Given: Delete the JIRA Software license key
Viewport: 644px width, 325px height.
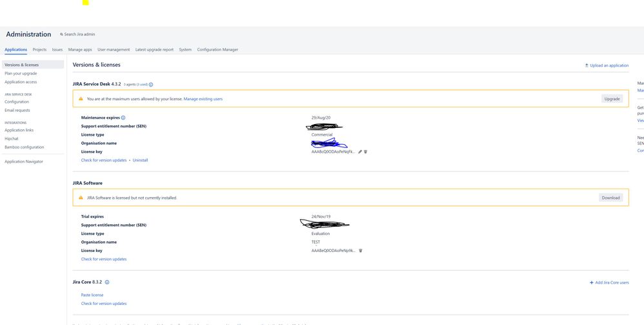Looking at the screenshot, I should 361,251.
